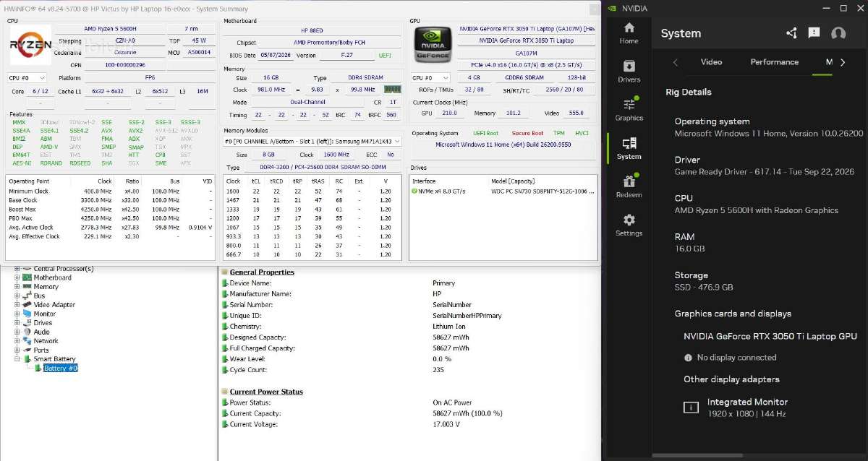Click the 1920 x 1080 | 144 Hz text
Viewport: 868px width, 461px height.
click(746, 414)
